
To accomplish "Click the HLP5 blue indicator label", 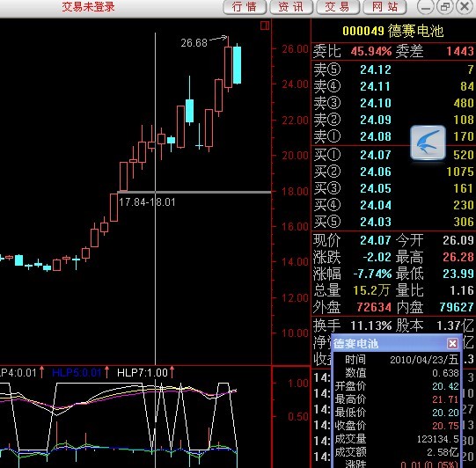I will coord(77,372).
